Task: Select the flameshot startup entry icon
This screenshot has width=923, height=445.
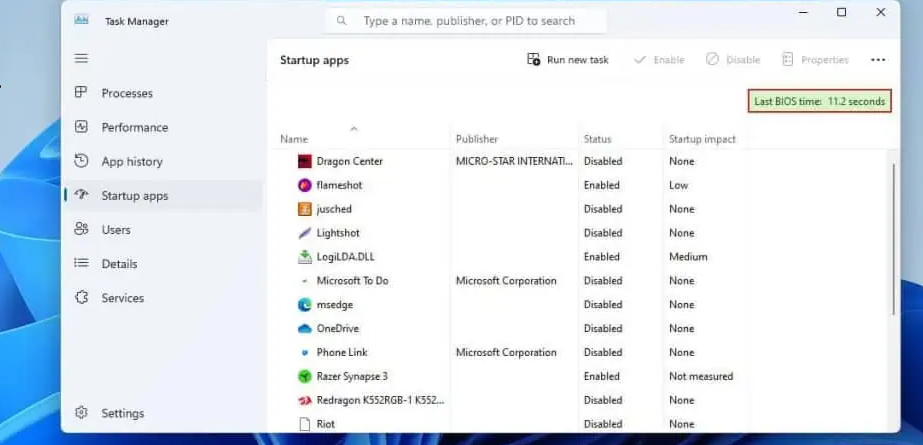Action: 305,185
